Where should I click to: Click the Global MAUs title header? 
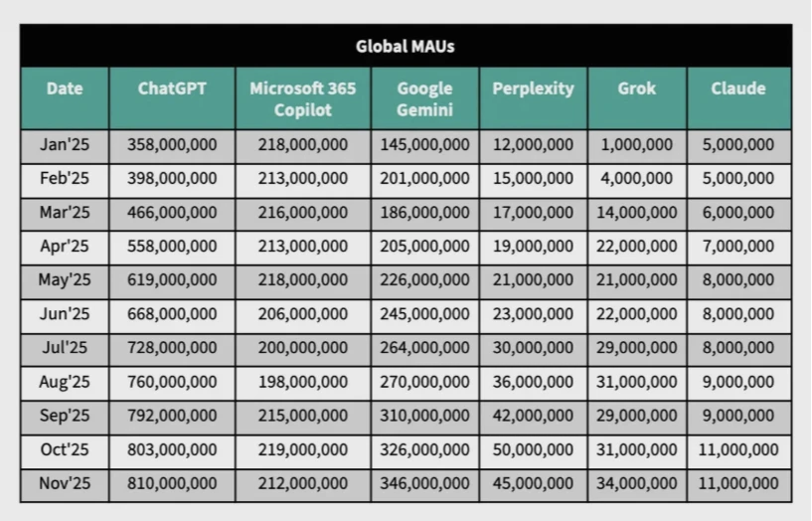tap(406, 46)
